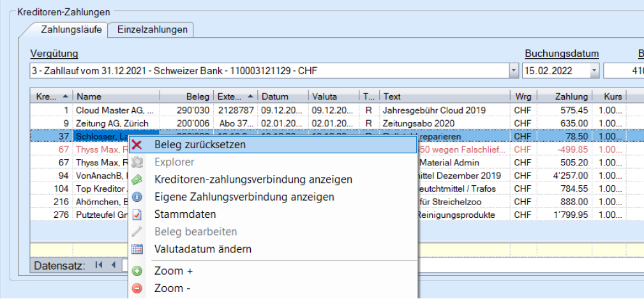
Task: Click payment amount 784.55
Action: point(574,188)
